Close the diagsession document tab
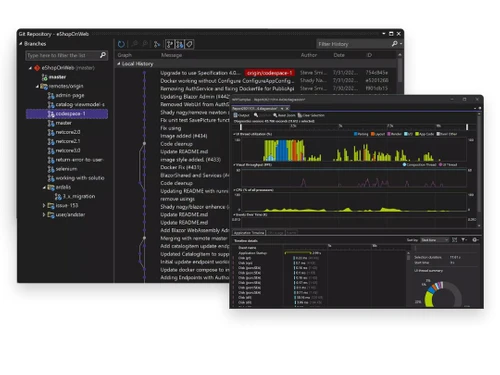Screen dimensions: 500x375 [x=287, y=108]
